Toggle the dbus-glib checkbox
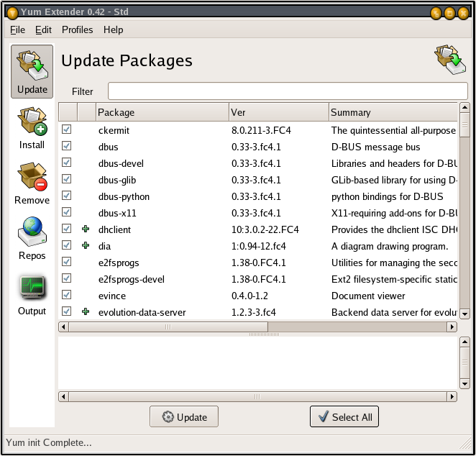Image resolution: width=476 pixels, height=456 pixels. [66, 179]
